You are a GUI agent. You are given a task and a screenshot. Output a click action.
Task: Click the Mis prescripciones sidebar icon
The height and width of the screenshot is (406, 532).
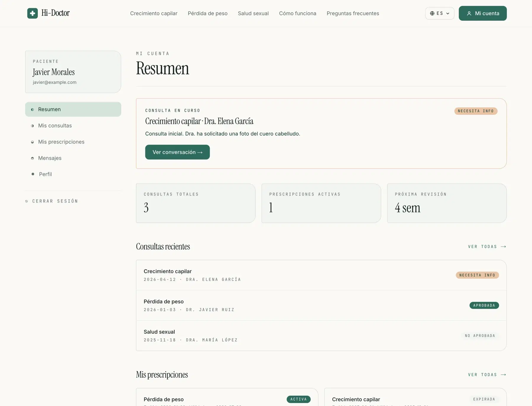[33, 142]
